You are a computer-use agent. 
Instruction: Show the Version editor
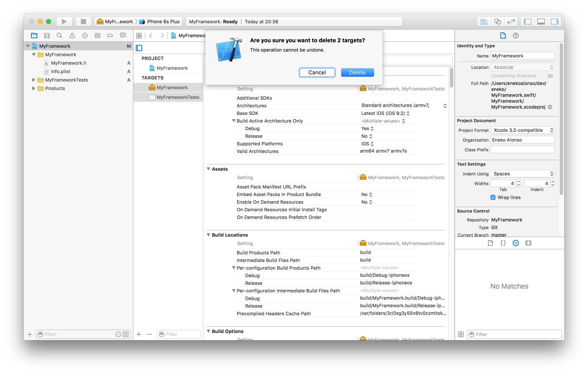tap(511, 22)
